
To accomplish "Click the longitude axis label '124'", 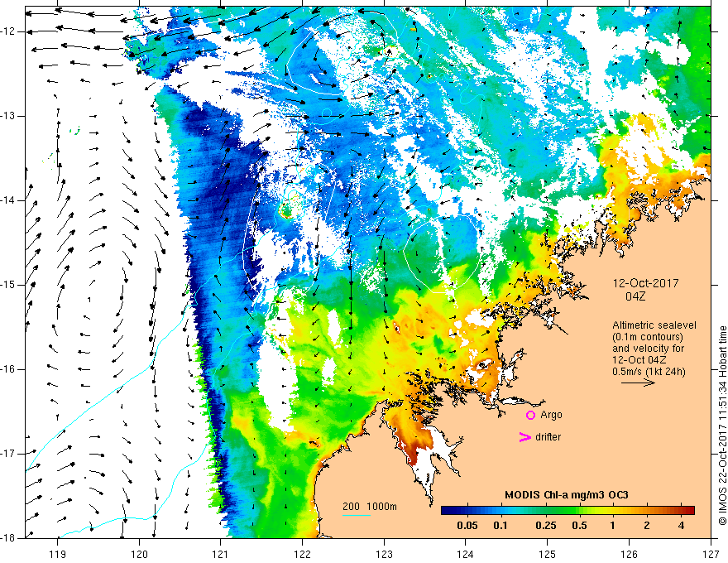I will point(466,554).
